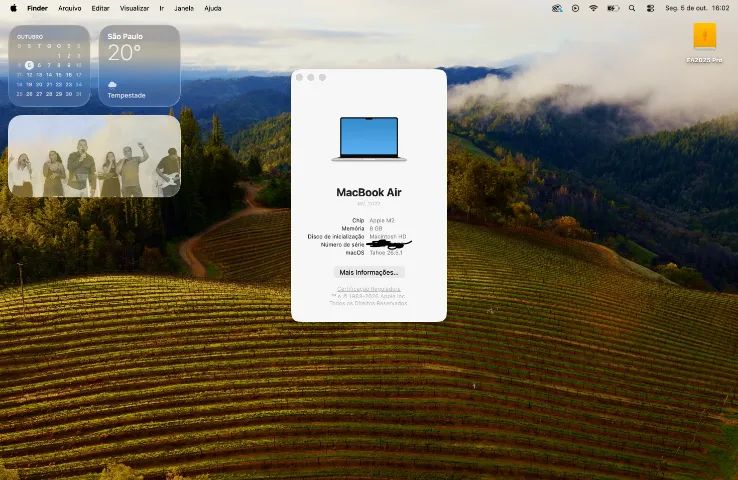This screenshot has height=480, width=738.
Task: Click the OUTUBRO month header
Action: [x=30, y=37]
